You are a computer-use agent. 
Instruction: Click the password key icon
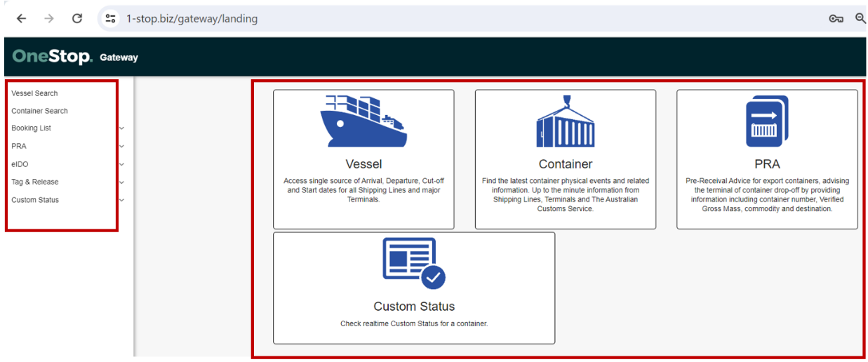[x=836, y=19]
